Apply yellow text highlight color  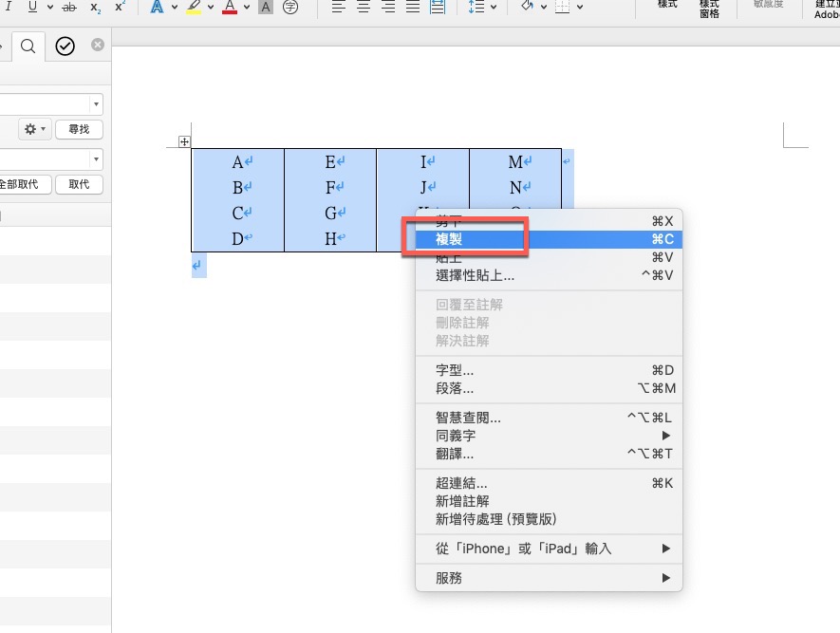click(x=194, y=7)
